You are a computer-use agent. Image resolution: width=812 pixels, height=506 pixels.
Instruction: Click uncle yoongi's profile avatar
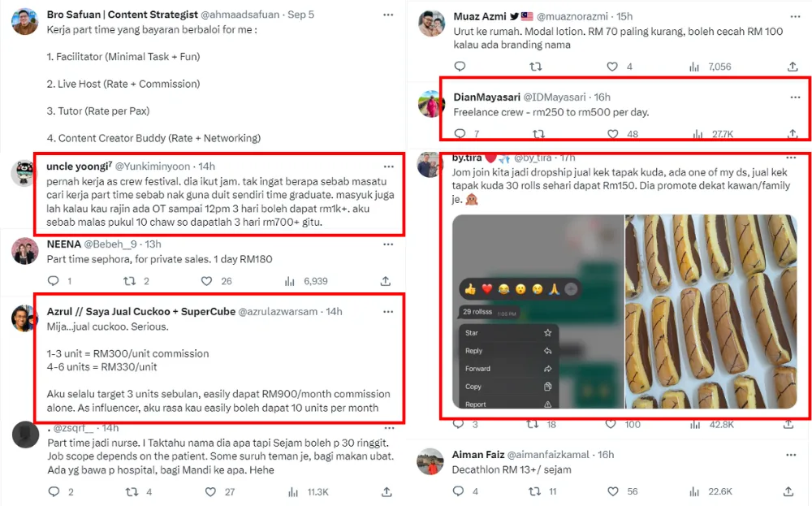[24, 172]
